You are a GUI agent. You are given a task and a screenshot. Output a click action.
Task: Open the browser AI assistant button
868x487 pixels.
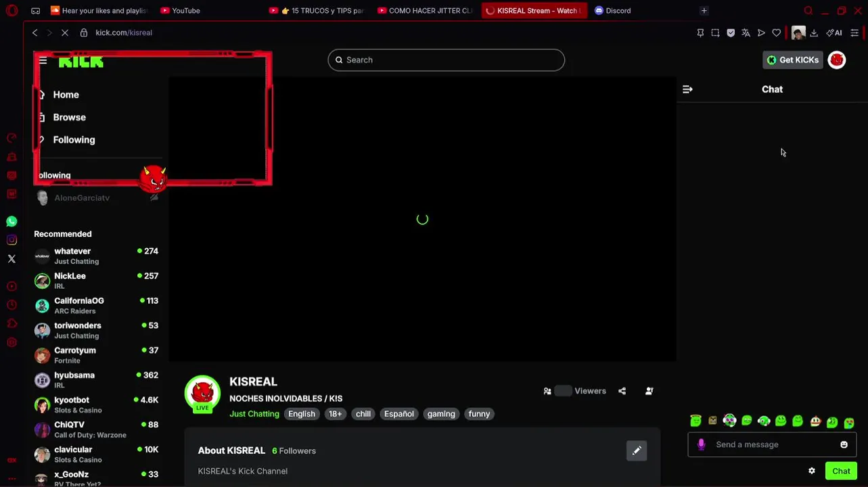click(x=833, y=32)
